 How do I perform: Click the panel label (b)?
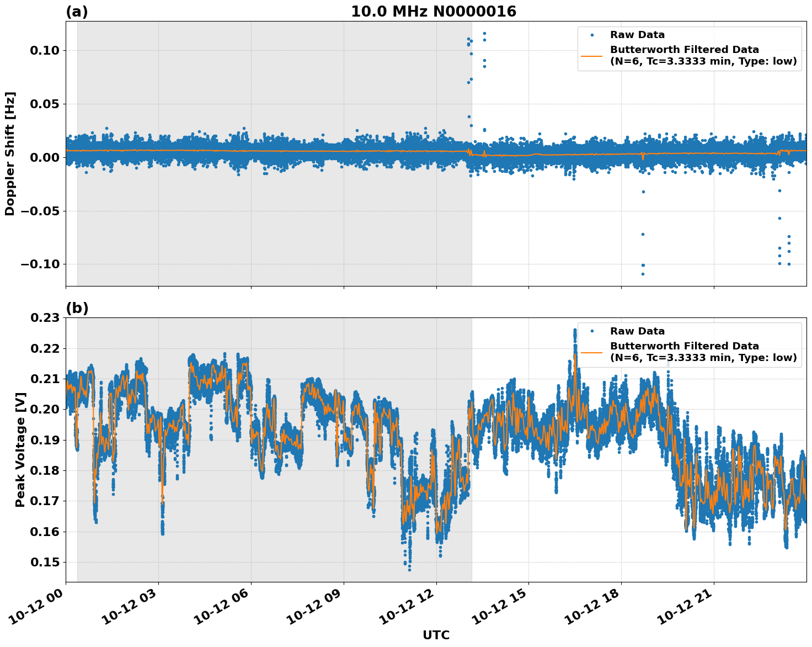tap(77, 308)
